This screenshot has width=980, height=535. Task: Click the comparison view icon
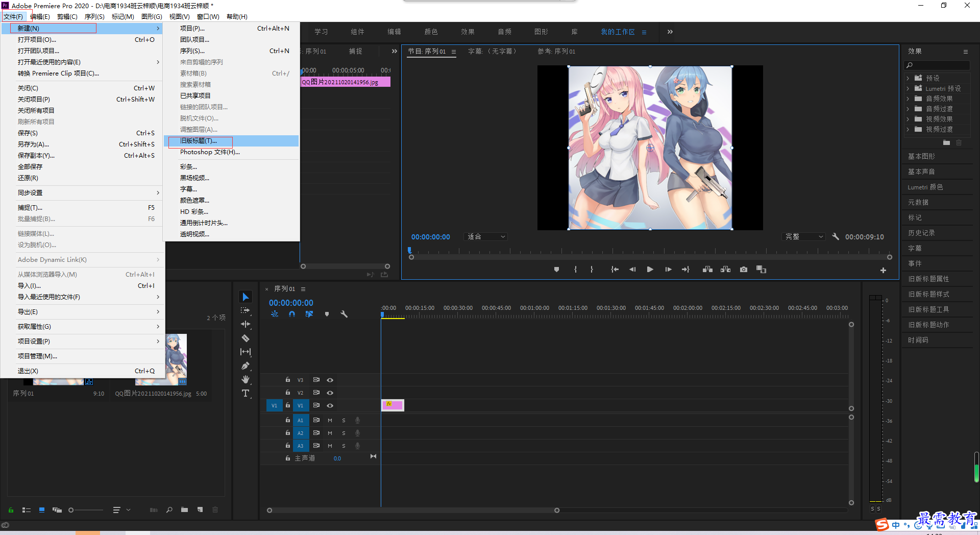pos(761,269)
